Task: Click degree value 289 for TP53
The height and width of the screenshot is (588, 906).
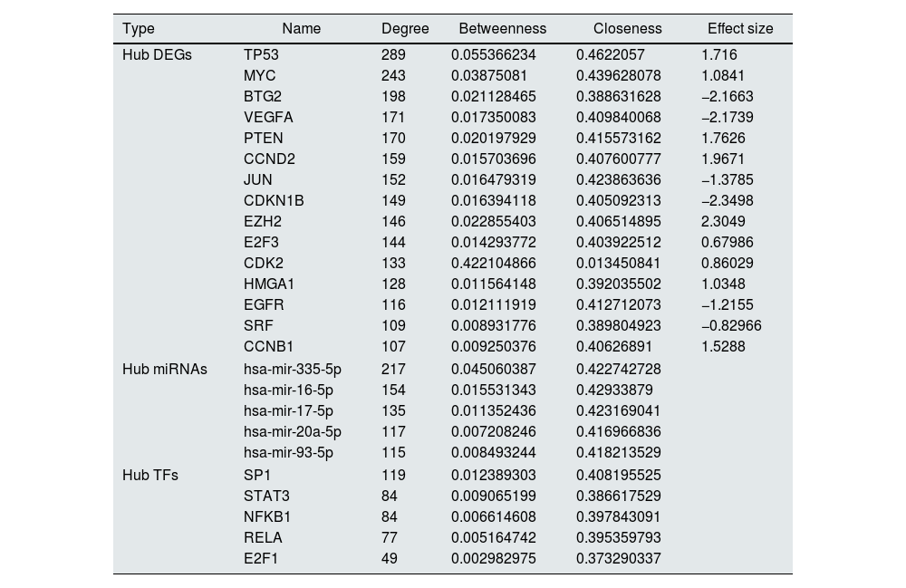Action: tap(393, 55)
